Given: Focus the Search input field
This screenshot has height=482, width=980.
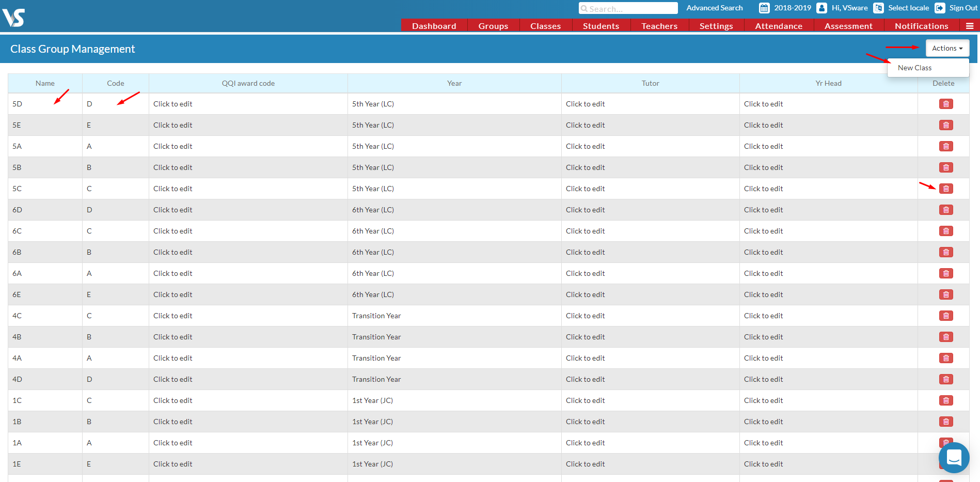Looking at the screenshot, I should 628,8.
